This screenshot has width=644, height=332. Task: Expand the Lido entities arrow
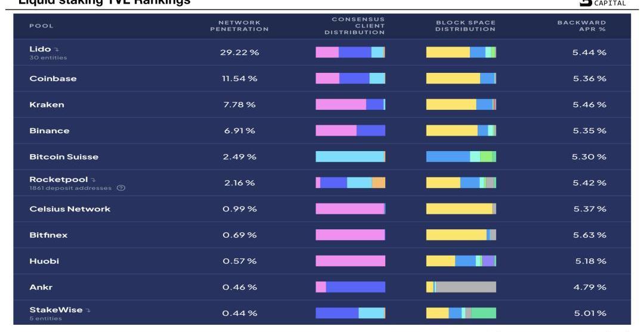(56, 50)
